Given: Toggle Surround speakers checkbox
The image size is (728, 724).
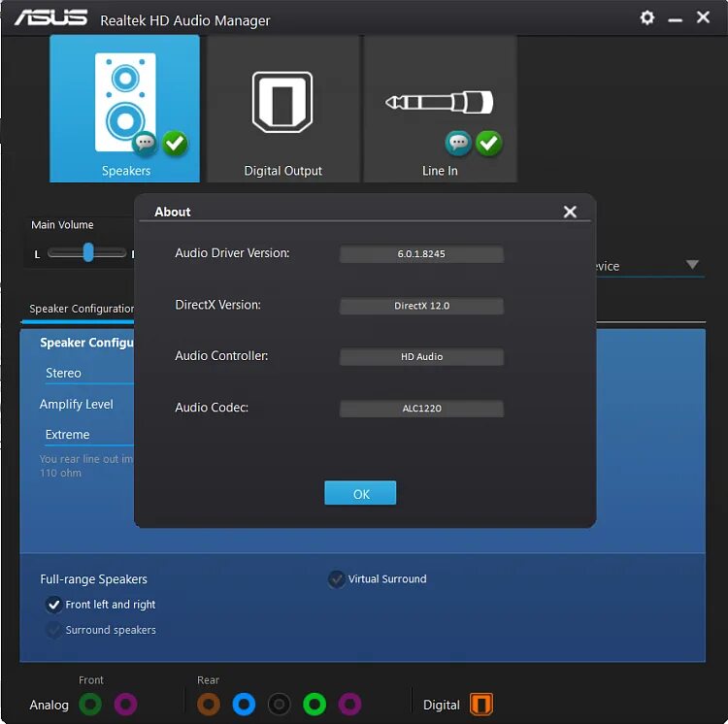Looking at the screenshot, I should tap(53, 630).
